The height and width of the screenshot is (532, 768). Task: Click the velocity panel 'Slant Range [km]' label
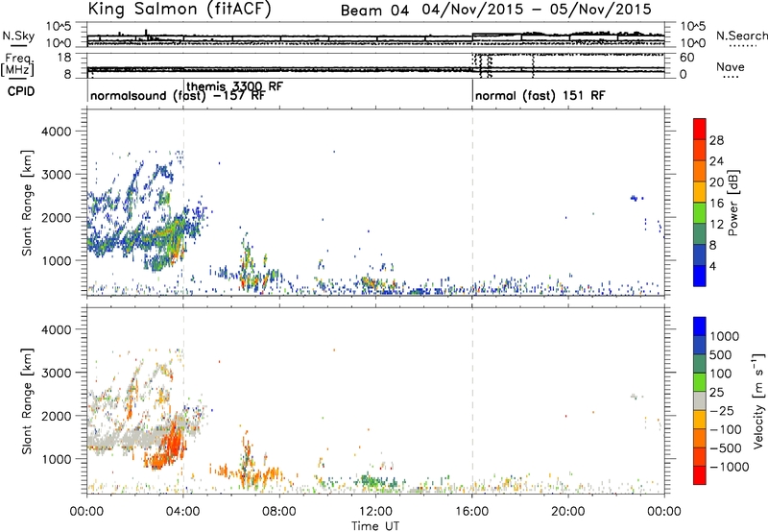point(27,401)
